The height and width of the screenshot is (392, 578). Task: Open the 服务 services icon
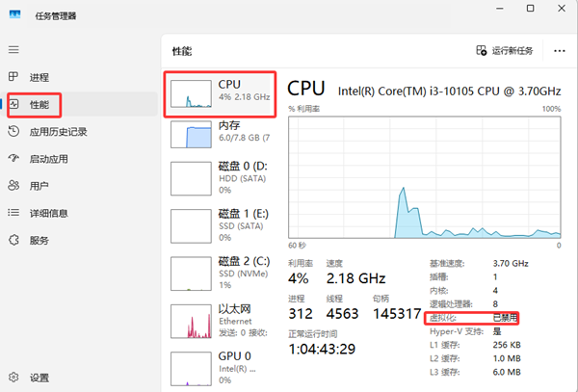tap(13, 240)
